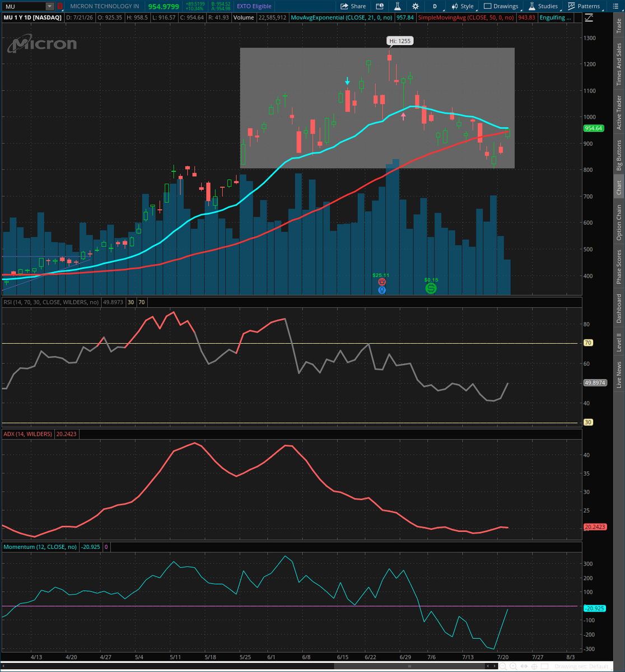Click the Momentum (12, CLOSE, no) label
This screenshot has height=672, width=625.
40,547
